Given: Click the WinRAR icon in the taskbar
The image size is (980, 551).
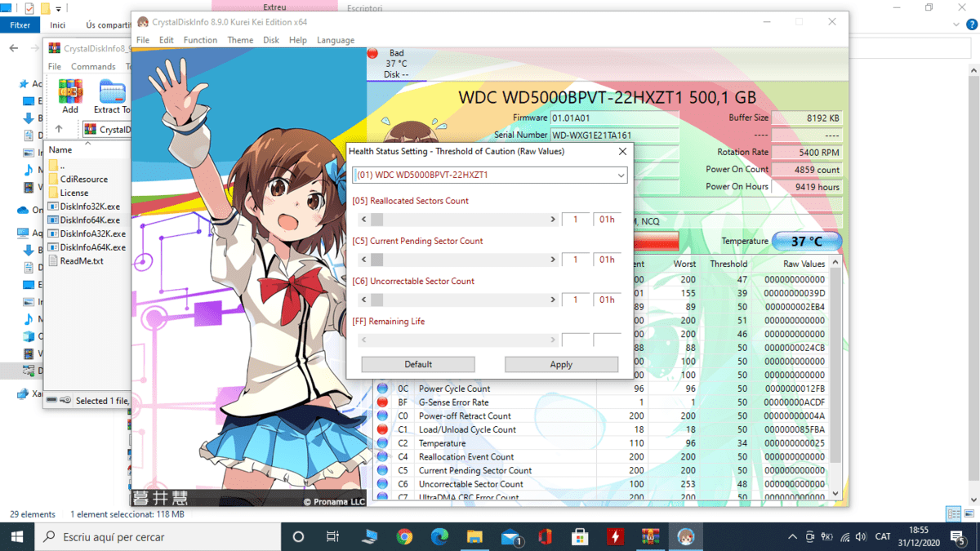Looking at the screenshot, I should (x=650, y=537).
